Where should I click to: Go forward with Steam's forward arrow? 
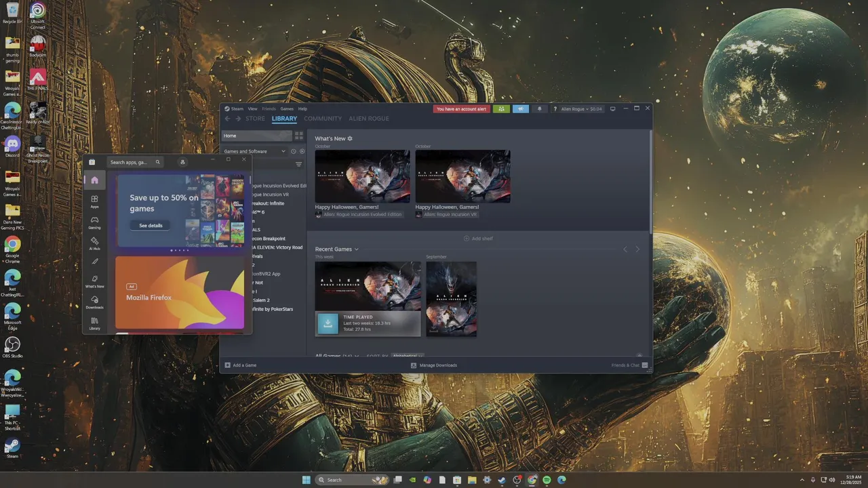point(238,119)
